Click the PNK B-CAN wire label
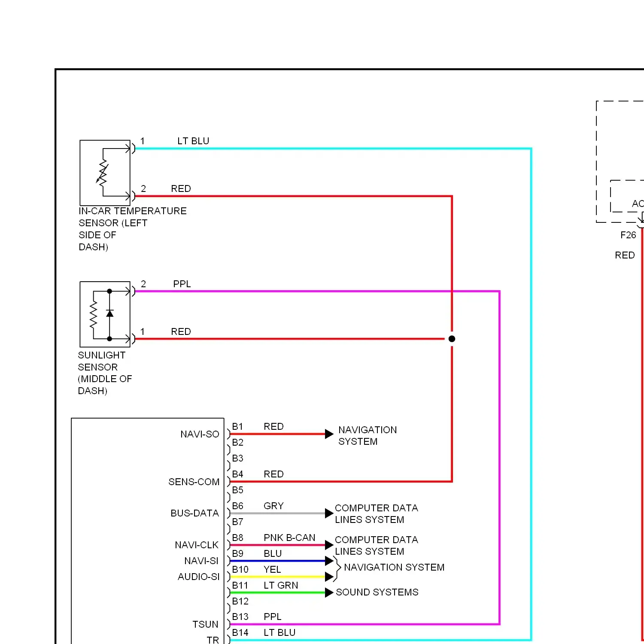The width and height of the screenshot is (644, 644). (289, 538)
